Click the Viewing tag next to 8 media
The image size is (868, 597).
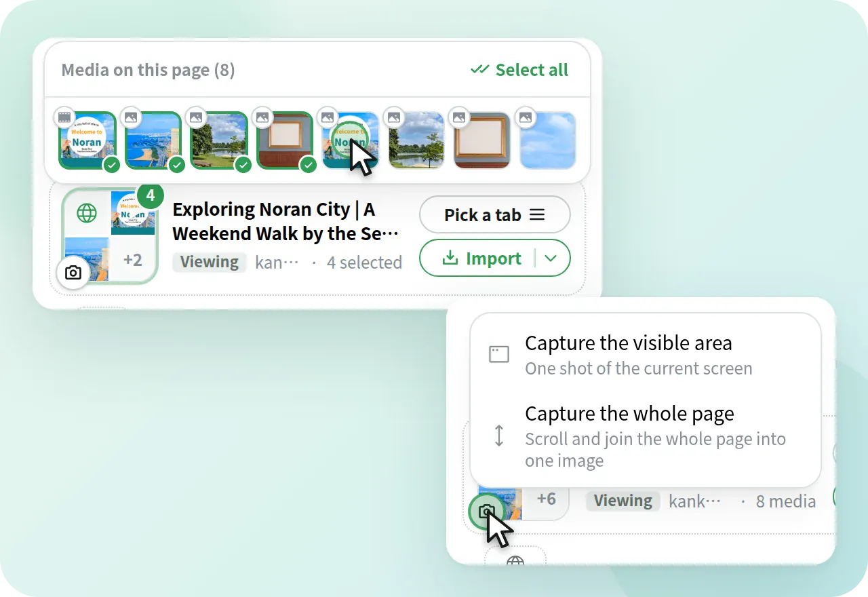[x=623, y=501]
